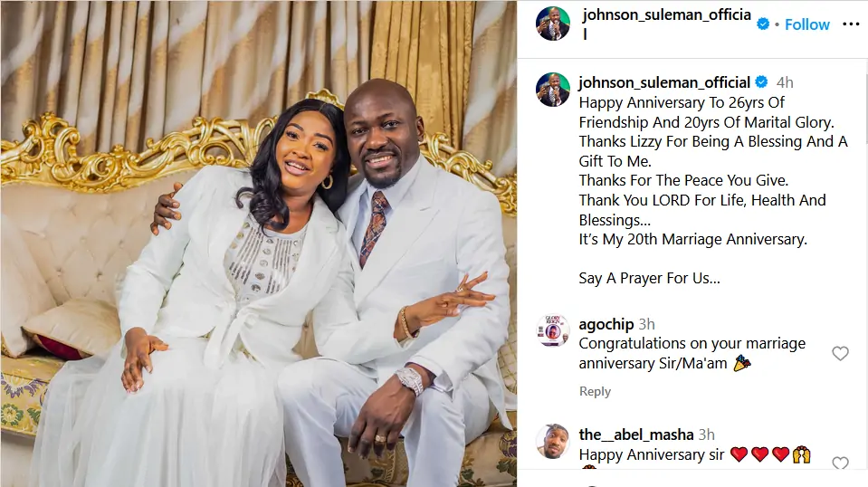The image size is (868, 487).
Task: Open caption author avatar
Action: (552, 89)
